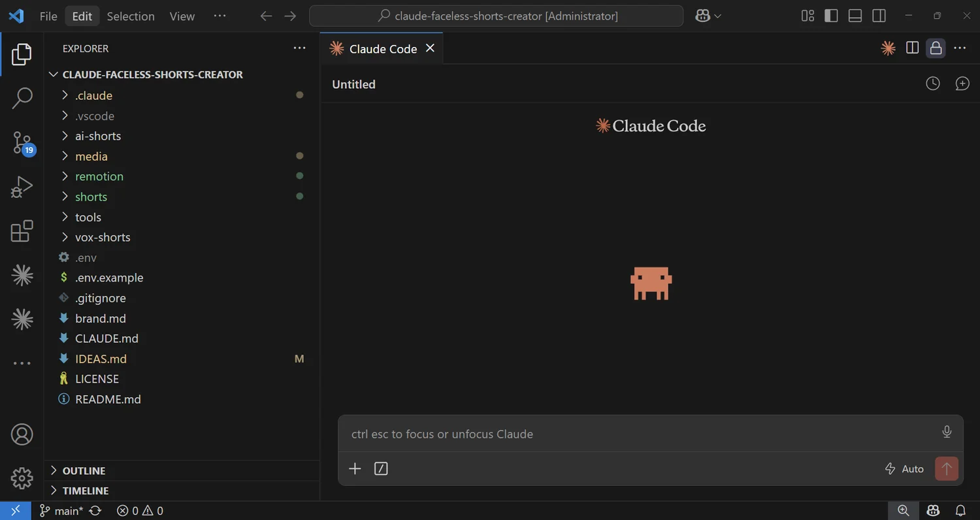980x520 pixels.
Task: Show additional activity bar views ellipsis
Action: [x=22, y=363]
